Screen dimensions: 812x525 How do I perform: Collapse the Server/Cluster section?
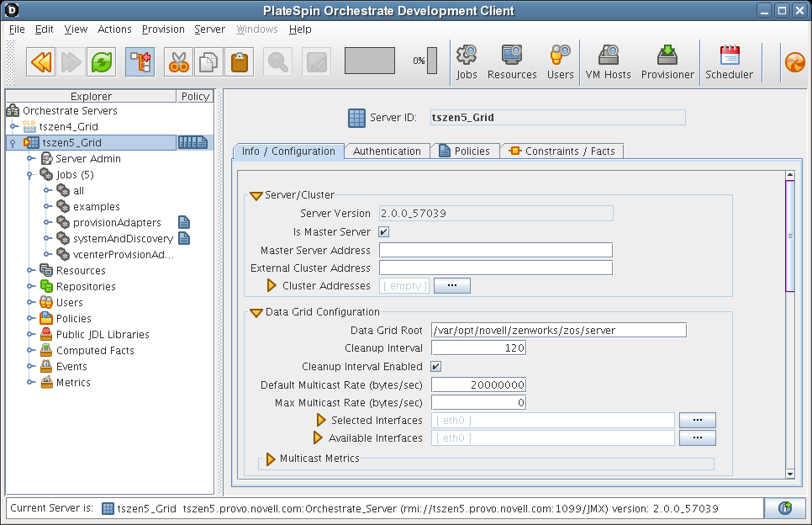256,195
